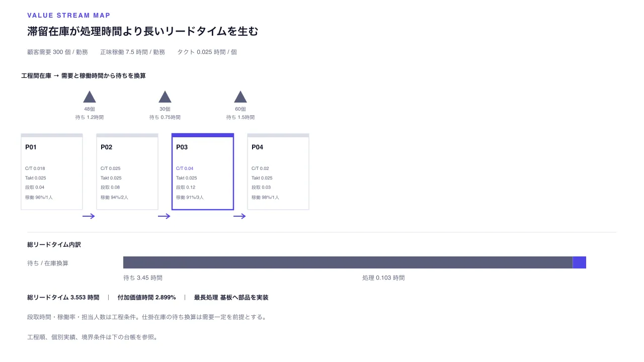Click the note starting 段取時間・稼働率・担当人数
Image resolution: width=644 pixels, height=362 pixels.
(x=147, y=317)
